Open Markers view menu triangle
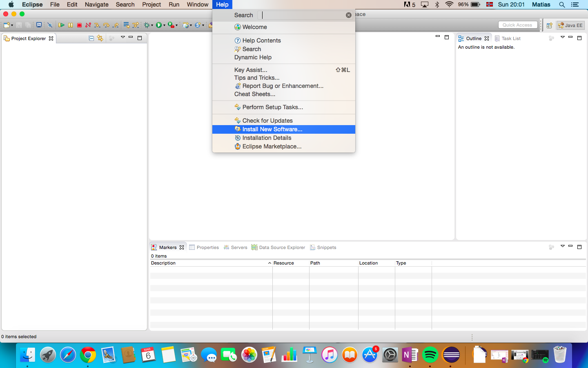Screen dimensions: 588x368 pos(562,246)
